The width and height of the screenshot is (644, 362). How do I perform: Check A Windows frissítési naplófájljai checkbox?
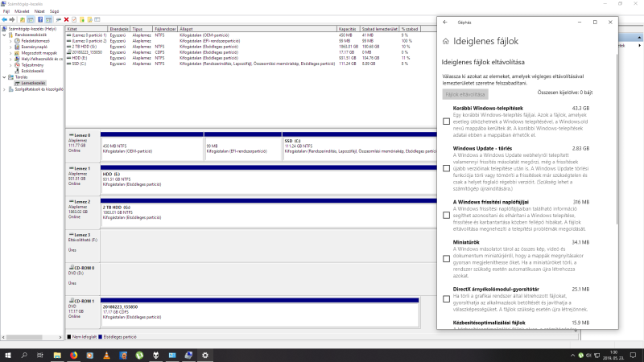point(447,215)
